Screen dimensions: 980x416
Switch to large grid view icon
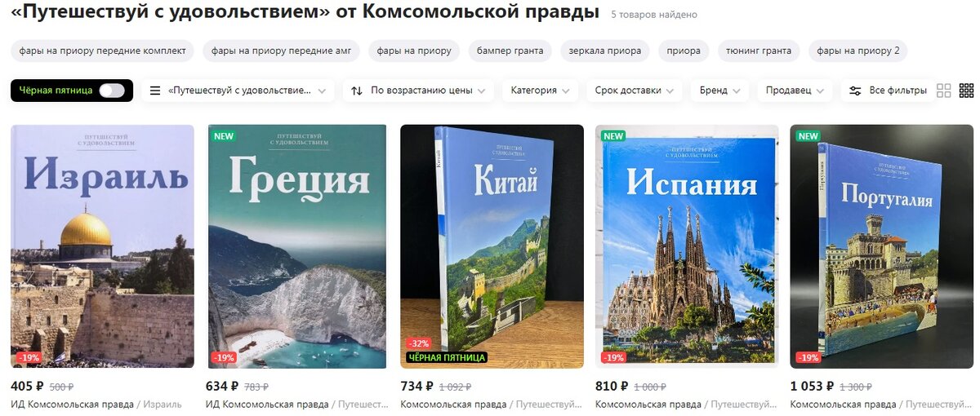[943, 91]
